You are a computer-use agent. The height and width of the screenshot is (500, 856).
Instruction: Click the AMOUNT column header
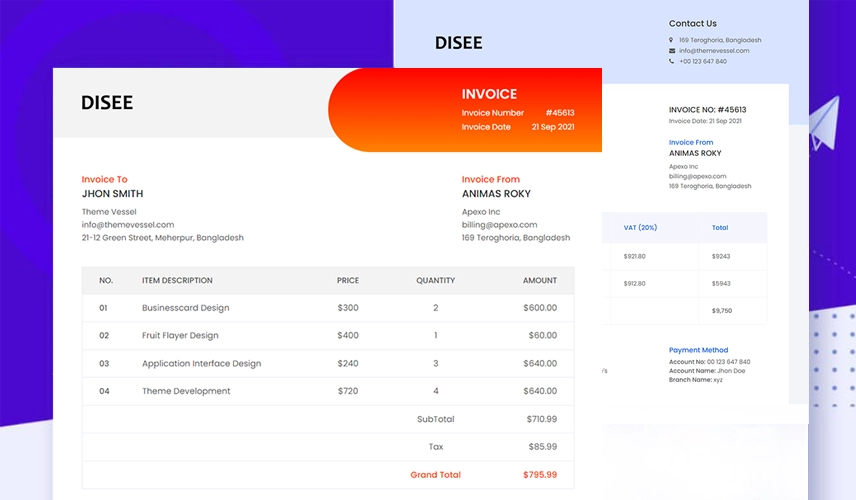[x=539, y=281]
